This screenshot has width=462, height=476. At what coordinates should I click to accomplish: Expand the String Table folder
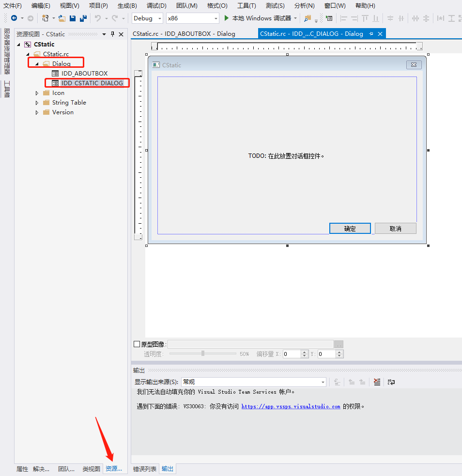click(x=37, y=103)
